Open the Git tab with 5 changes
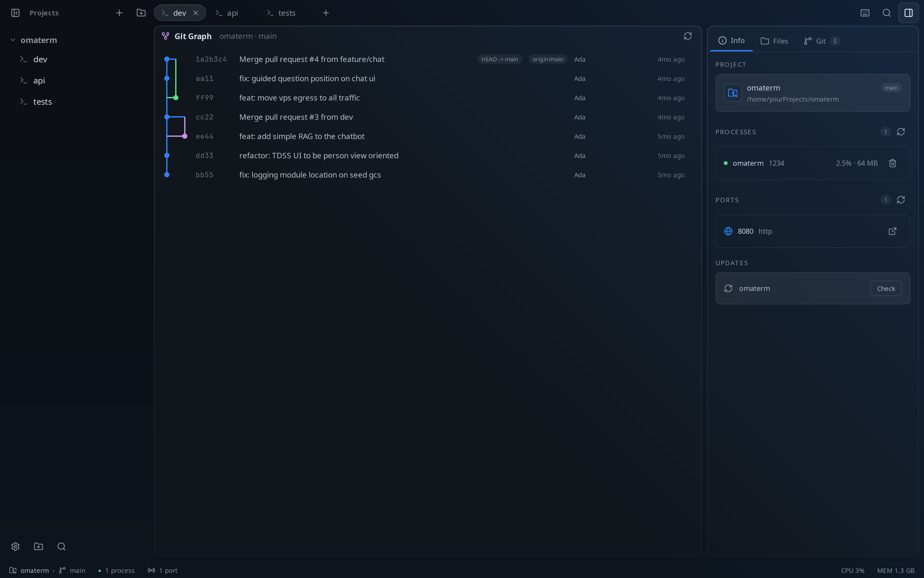Screen dimensions: 924x578 (822, 41)
